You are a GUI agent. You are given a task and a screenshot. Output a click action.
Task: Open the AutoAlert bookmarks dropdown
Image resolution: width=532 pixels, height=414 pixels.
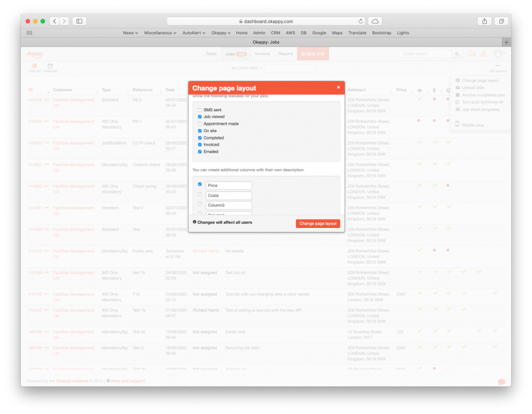(x=194, y=33)
